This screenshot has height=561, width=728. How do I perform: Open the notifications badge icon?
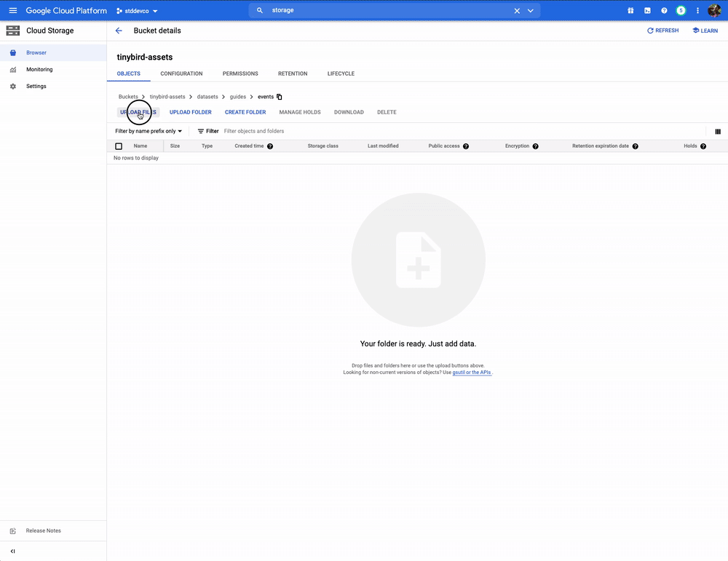click(681, 10)
